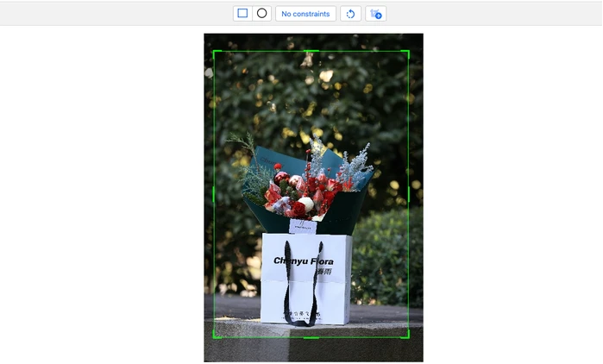Image resolution: width=603 pixels, height=364 pixels.
Task: Open the No constraints aspect ratio option
Action: (x=305, y=14)
